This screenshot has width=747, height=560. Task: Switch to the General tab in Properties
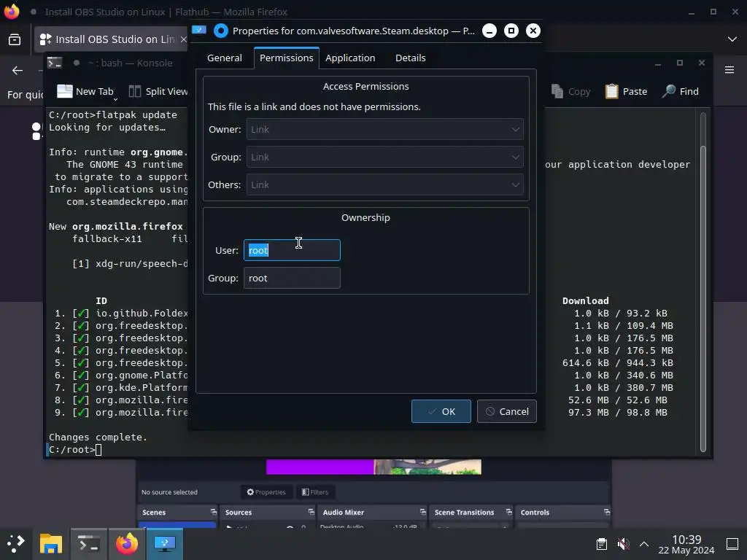(225, 58)
